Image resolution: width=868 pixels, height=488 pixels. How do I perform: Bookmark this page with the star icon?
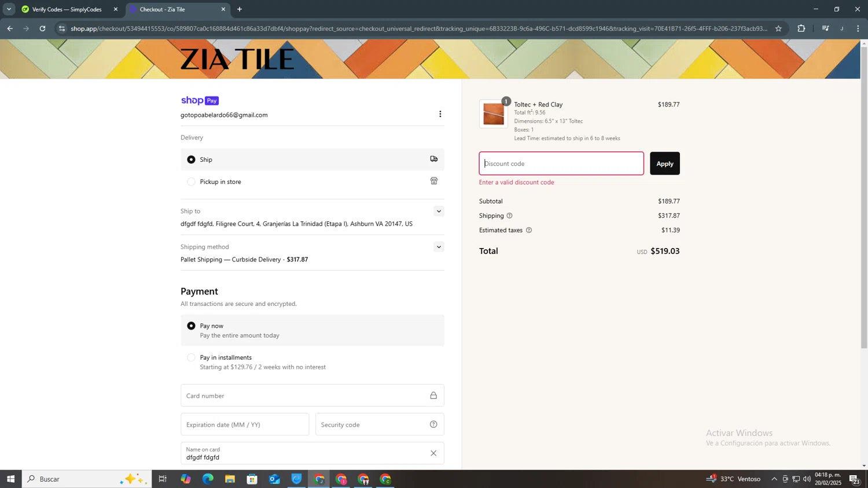point(778,28)
